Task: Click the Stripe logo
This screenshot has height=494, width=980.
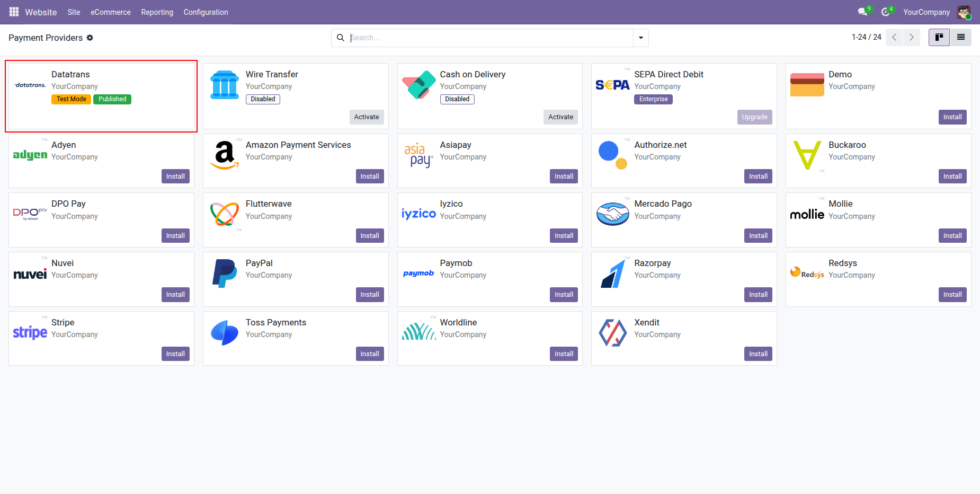Action: click(30, 332)
